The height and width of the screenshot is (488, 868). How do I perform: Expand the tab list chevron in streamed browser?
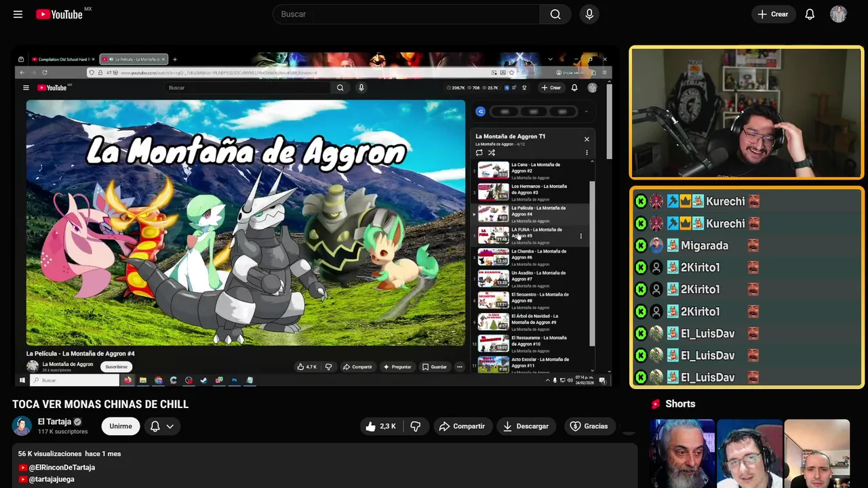click(550, 59)
